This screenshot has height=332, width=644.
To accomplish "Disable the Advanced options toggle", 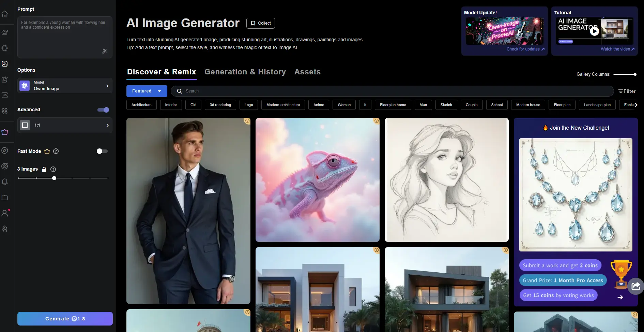I will (x=103, y=110).
